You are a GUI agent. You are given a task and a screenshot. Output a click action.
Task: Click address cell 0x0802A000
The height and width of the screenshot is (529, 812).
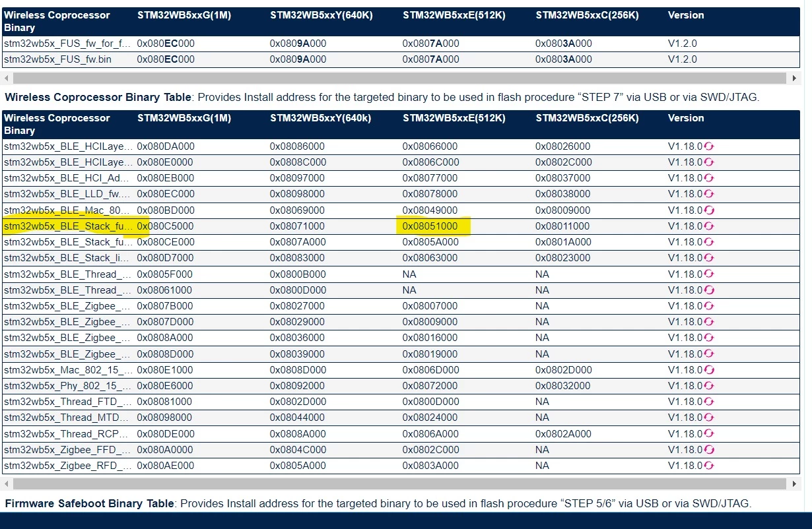563,434
